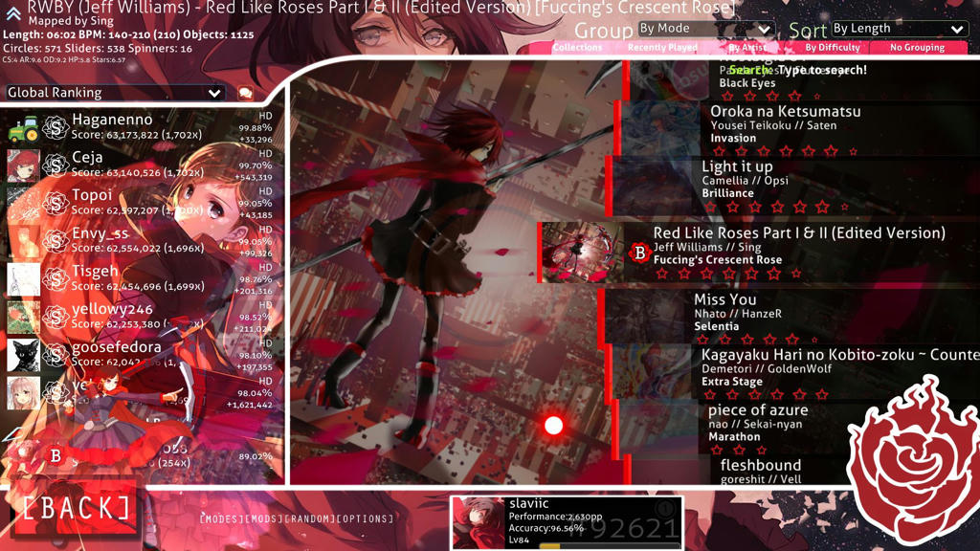
Task: Select the No Grouping tab
Action: (918, 48)
